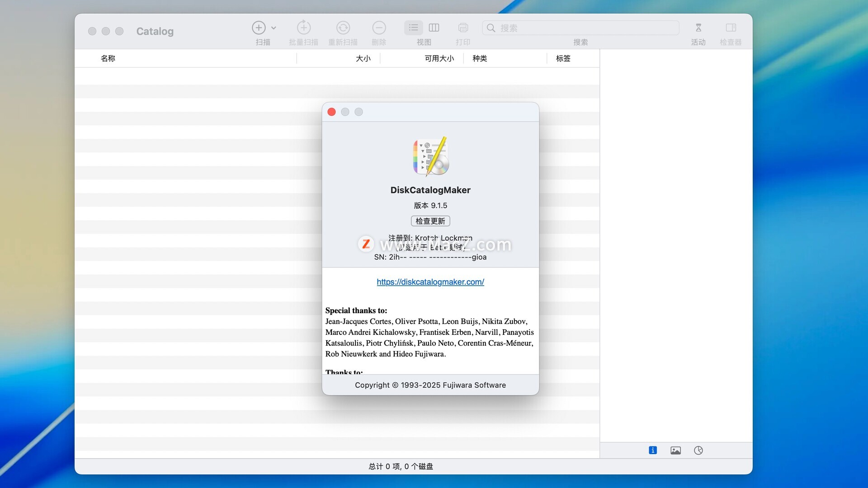The height and width of the screenshot is (488, 868).
Task: Click the Copyright Fujiwara Software text
Action: click(430, 385)
